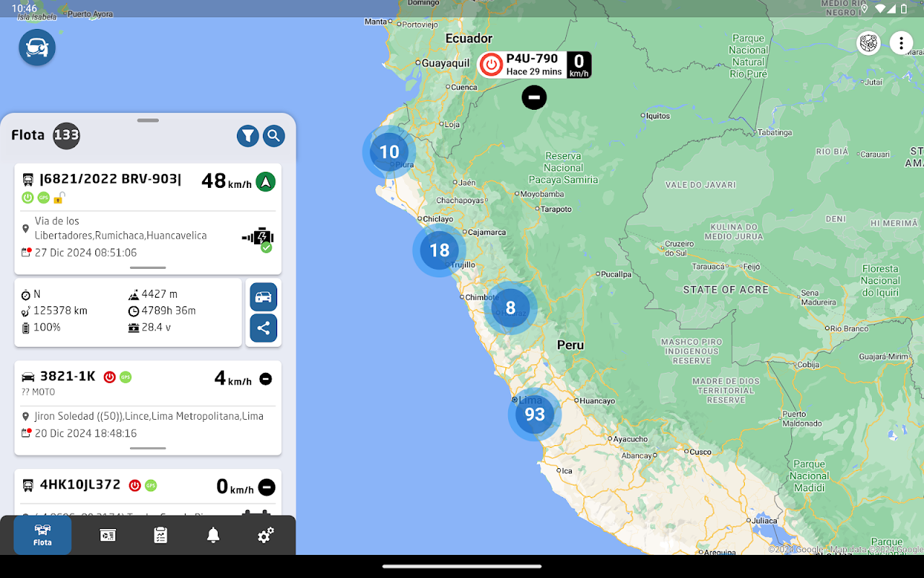Open the map layer style selector icon
Viewport: 924px width, 578px height.
pos(868,43)
